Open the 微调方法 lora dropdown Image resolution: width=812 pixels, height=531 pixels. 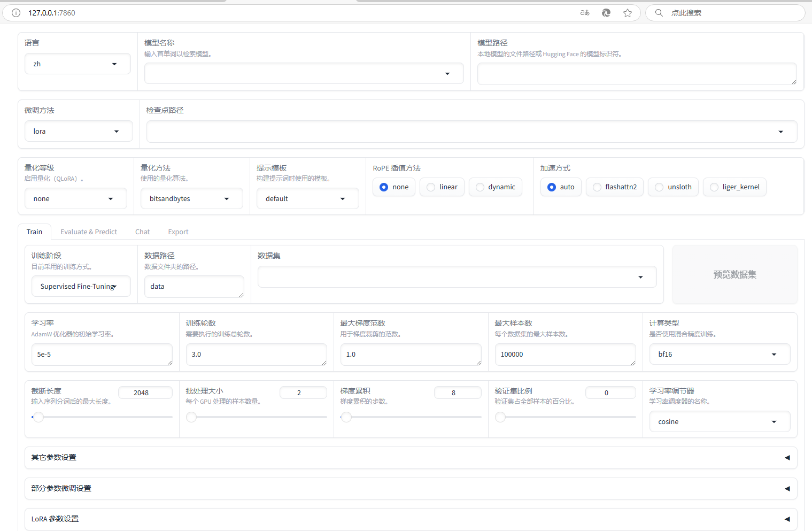click(x=79, y=132)
